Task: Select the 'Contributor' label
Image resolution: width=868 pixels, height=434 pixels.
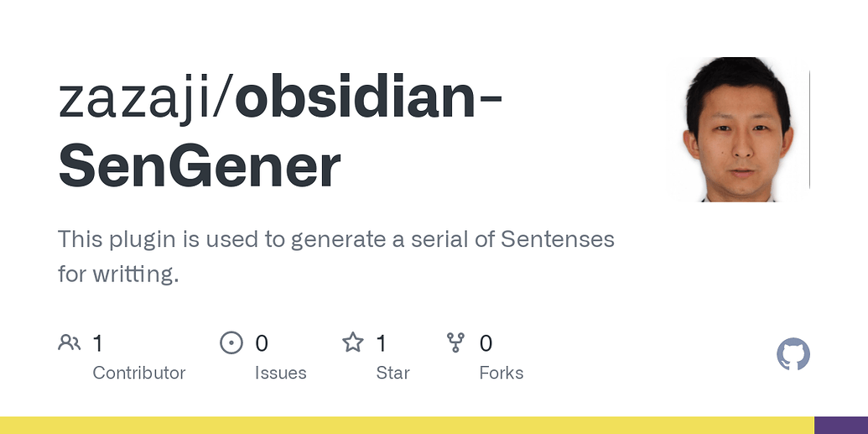Action: click(138, 373)
